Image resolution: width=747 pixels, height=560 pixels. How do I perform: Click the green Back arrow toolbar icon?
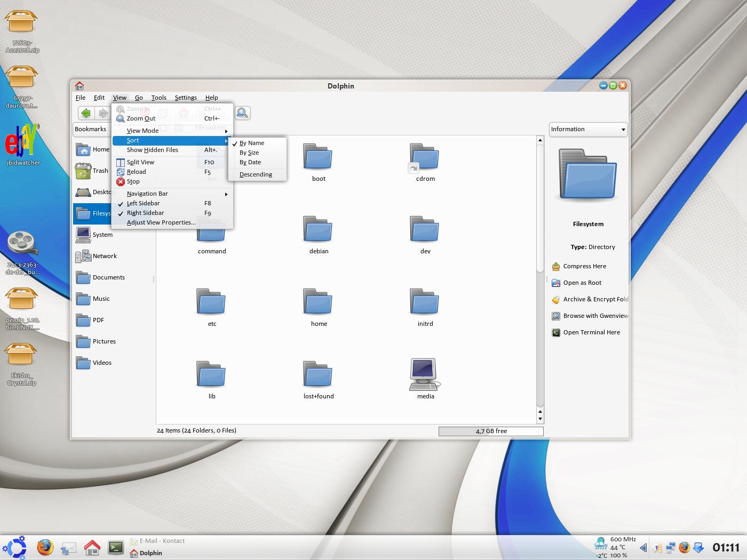(86, 113)
